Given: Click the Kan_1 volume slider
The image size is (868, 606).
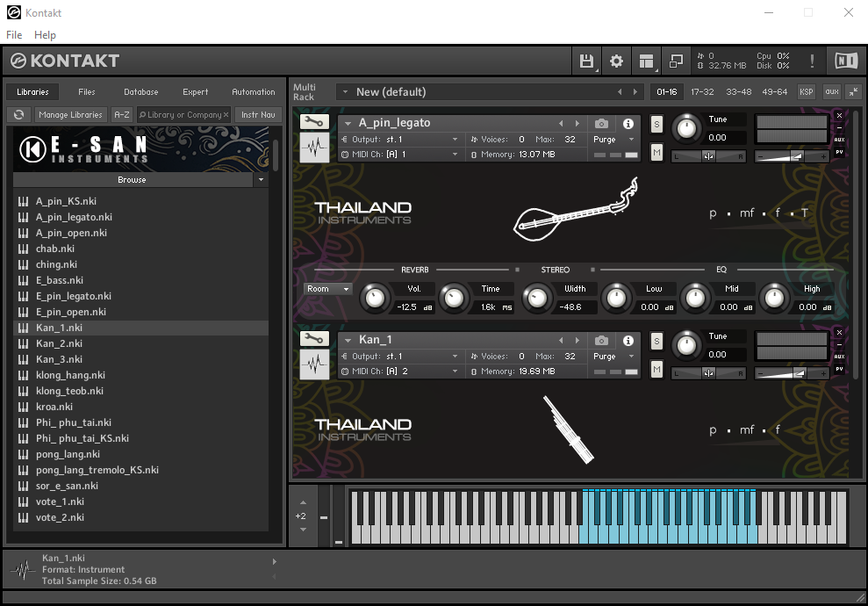Looking at the screenshot, I should (792, 374).
